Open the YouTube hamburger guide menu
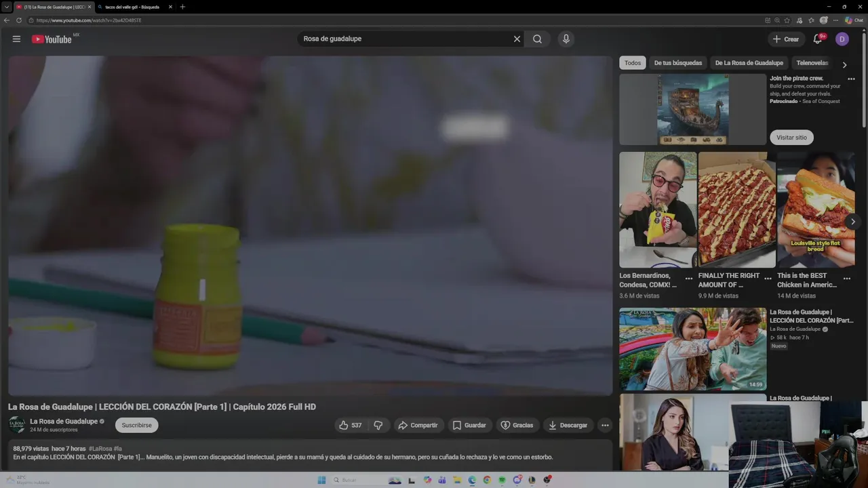This screenshot has height=488, width=868. pos(16,39)
